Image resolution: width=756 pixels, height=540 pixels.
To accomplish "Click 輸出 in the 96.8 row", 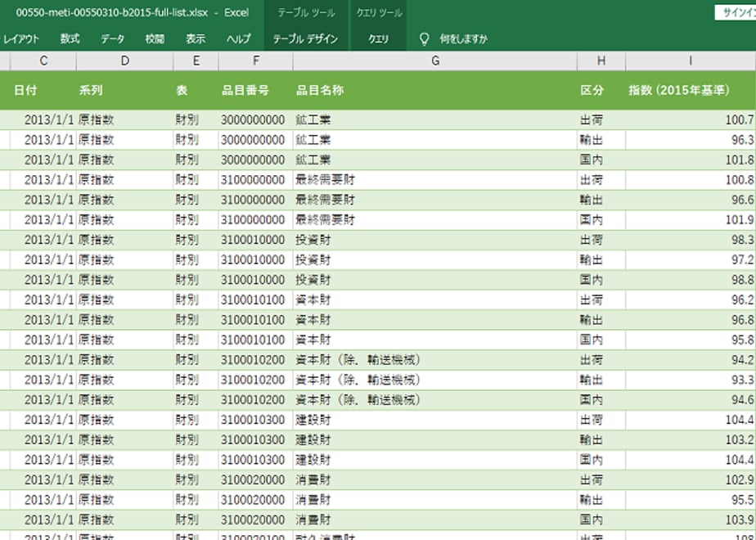I will pos(601,320).
